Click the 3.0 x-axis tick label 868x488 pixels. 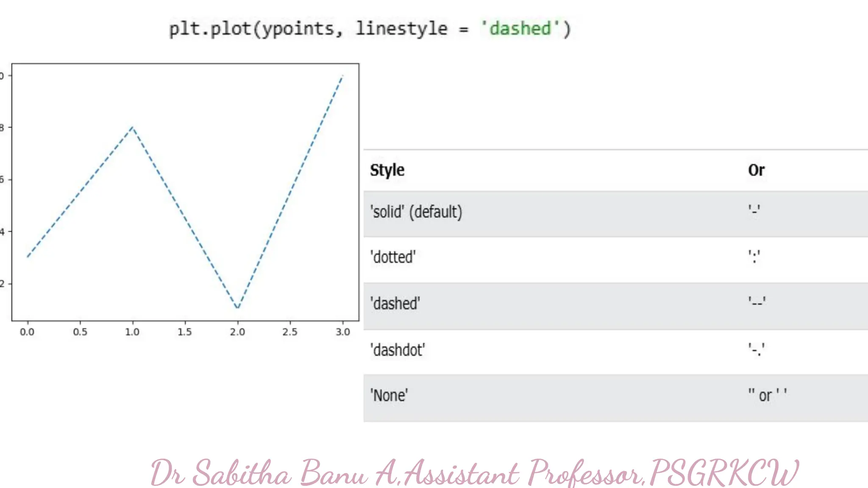pos(343,332)
